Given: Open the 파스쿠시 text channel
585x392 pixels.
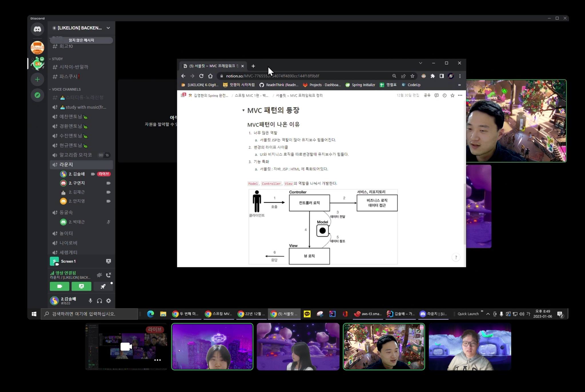Looking at the screenshot, I should pos(69,77).
